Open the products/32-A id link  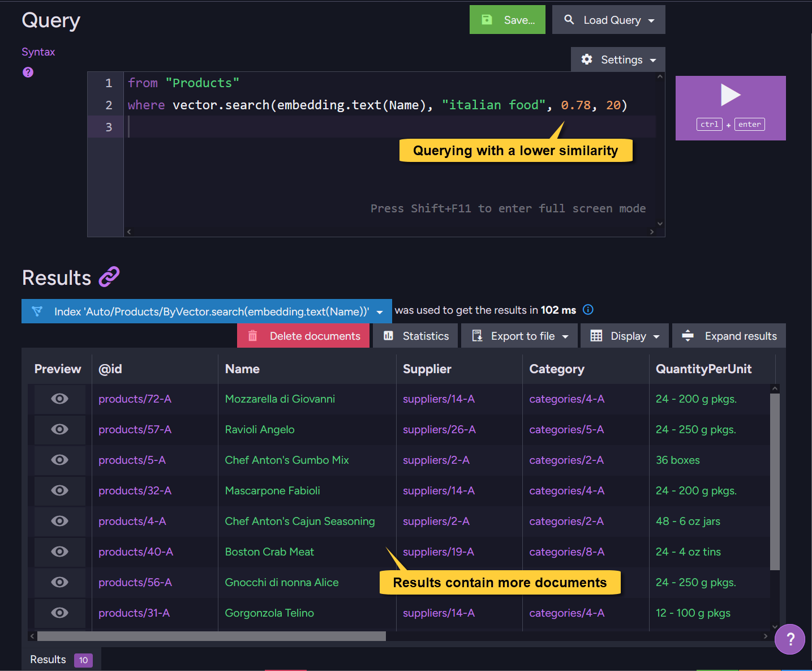point(135,490)
